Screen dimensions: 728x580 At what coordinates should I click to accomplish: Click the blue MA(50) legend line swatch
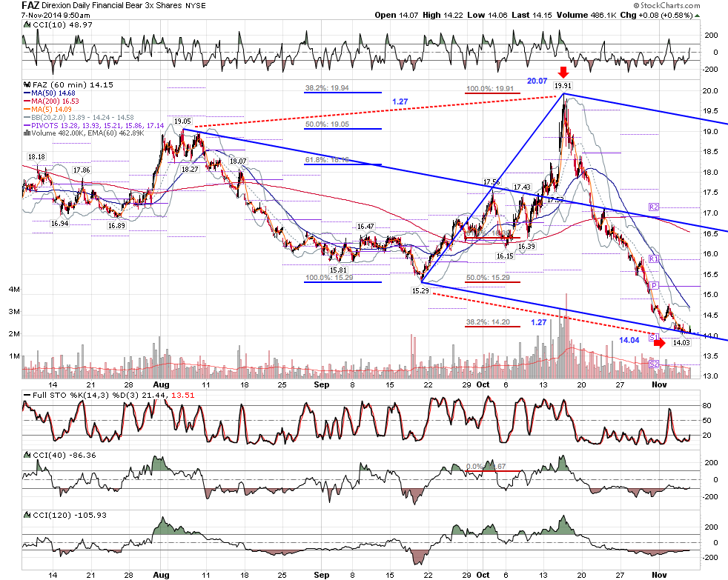click(27, 93)
